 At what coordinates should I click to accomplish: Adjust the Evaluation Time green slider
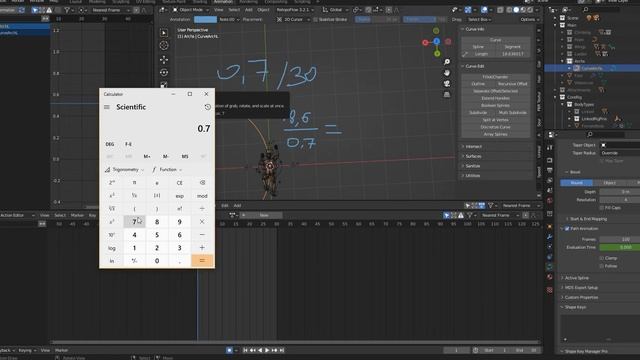click(620, 247)
